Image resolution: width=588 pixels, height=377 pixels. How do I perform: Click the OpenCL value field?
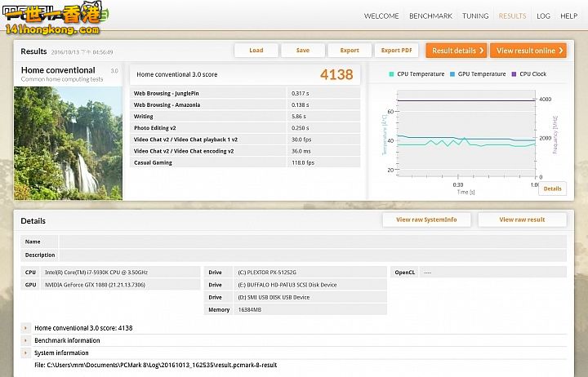pyautogui.click(x=493, y=273)
